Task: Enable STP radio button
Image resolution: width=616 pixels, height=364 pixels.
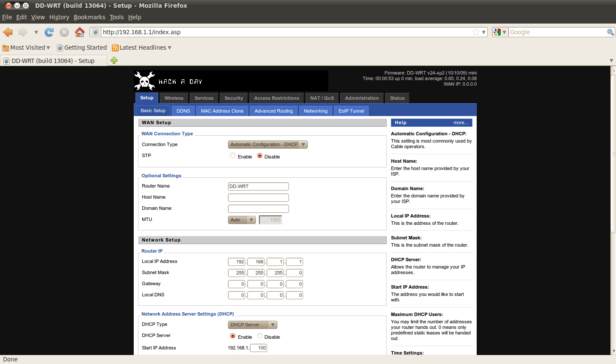Action: click(x=233, y=156)
